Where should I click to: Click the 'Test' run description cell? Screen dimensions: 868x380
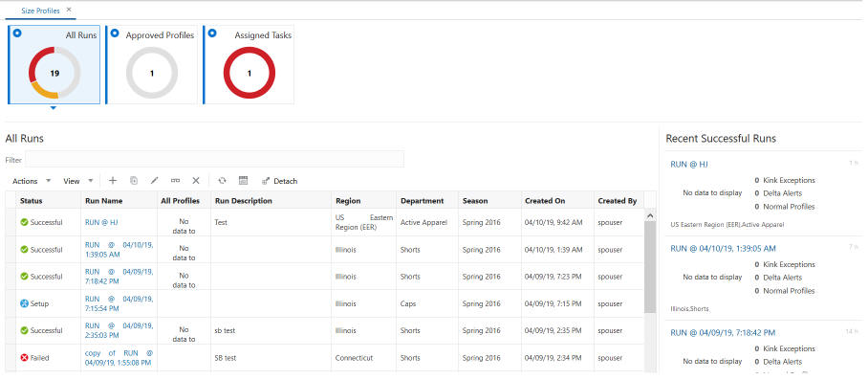pyautogui.click(x=221, y=223)
